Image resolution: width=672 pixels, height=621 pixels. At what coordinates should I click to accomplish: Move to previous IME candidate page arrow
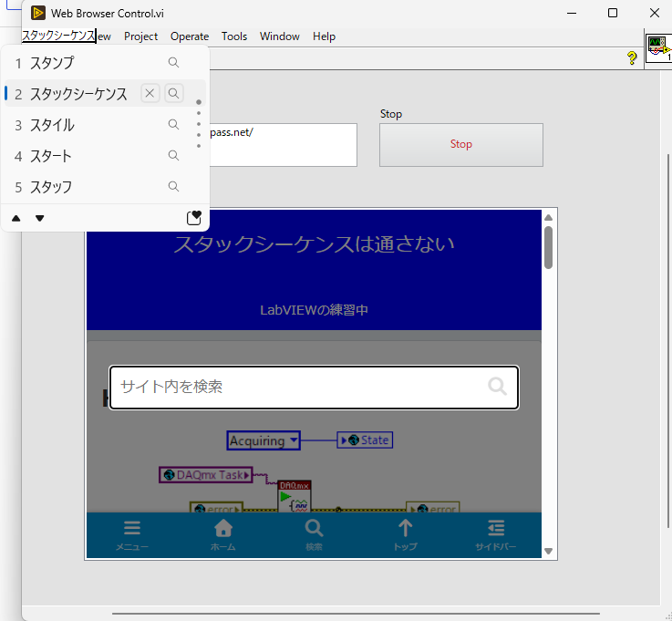click(x=16, y=219)
